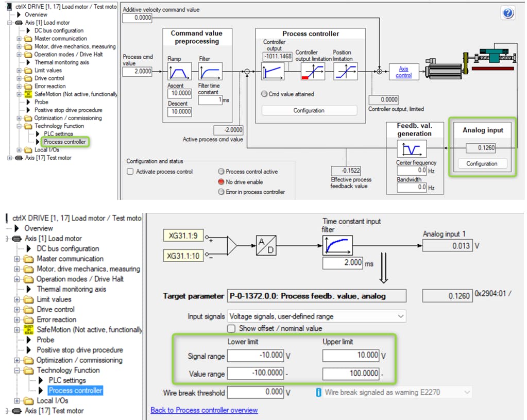The width and height of the screenshot is (527, 420).
Task: Expand the Master communication tree folder
Action: [19, 39]
